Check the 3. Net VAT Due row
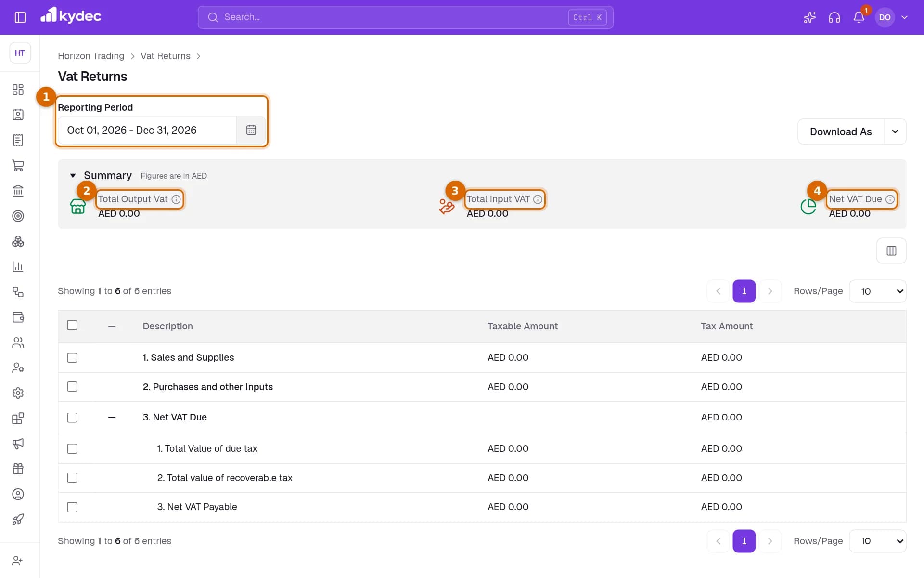This screenshot has width=924, height=578. pyautogui.click(x=72, y=418)
